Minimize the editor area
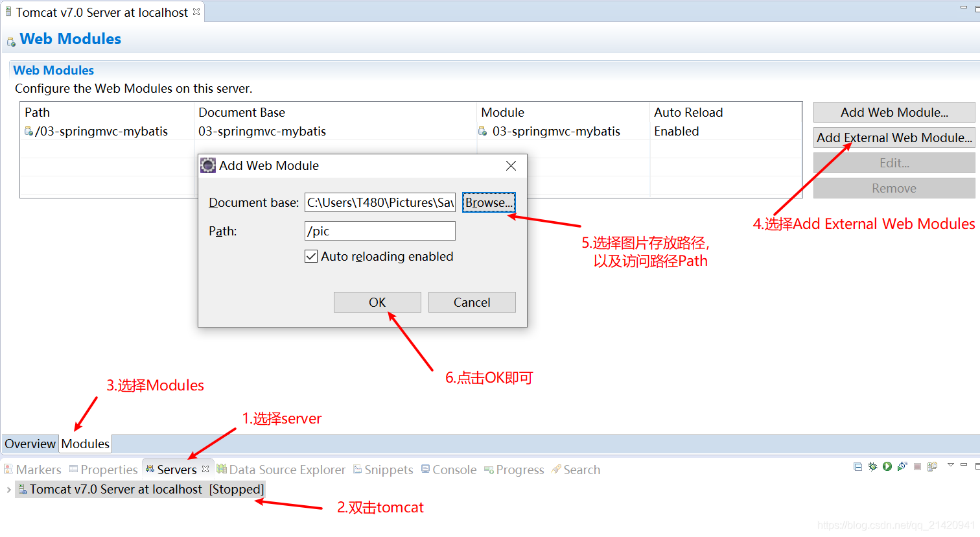 [964, 7]
